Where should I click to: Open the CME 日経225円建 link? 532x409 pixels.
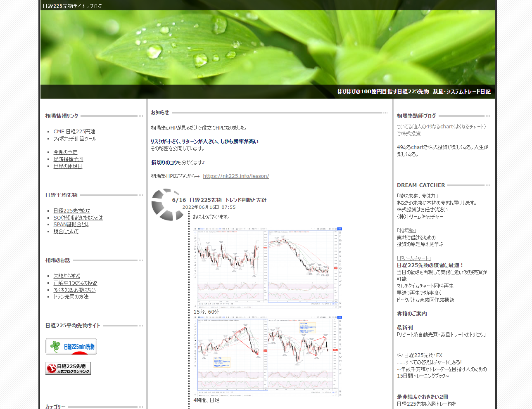(74, 132)
